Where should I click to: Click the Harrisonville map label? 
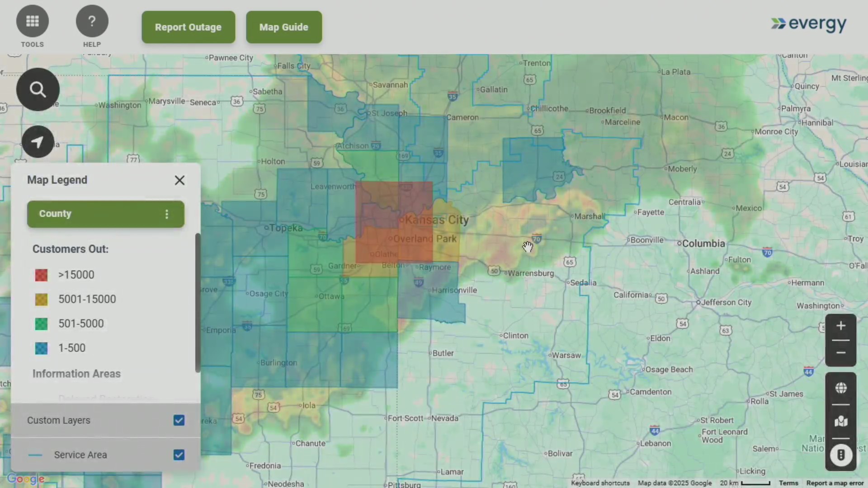point(454,290)
